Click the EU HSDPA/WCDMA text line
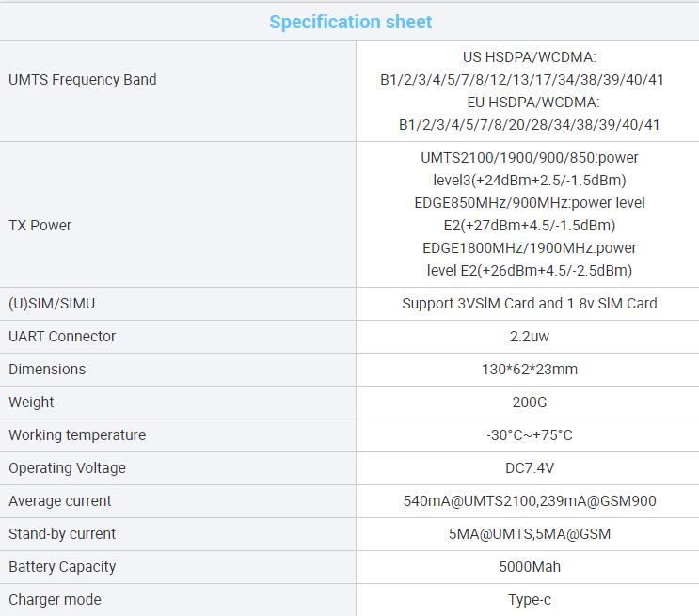Screen dimensions: 699x616 530,103
